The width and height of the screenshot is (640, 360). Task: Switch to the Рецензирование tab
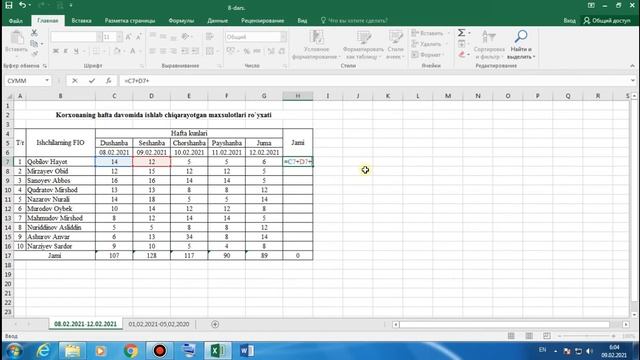(262, 20)
